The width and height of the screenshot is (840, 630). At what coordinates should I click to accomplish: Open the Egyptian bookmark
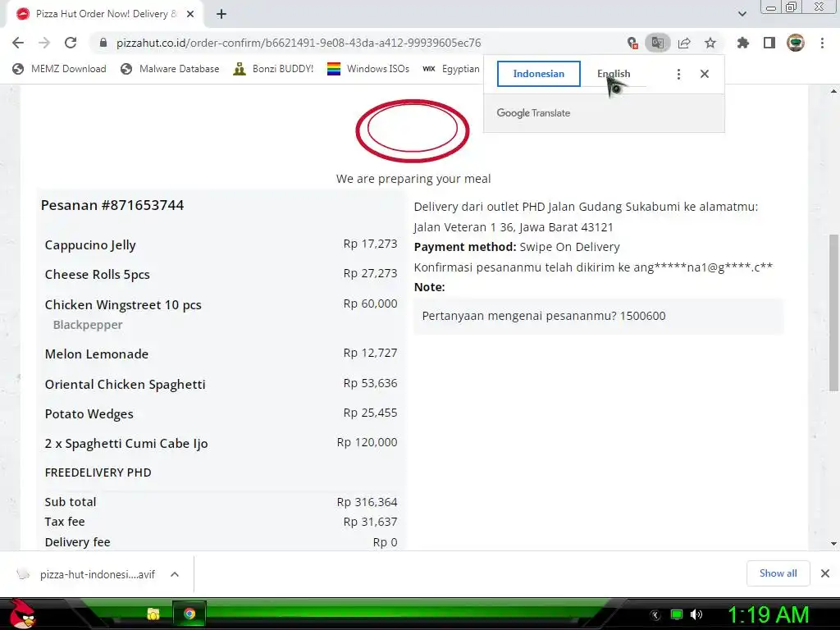coord(451,69)
